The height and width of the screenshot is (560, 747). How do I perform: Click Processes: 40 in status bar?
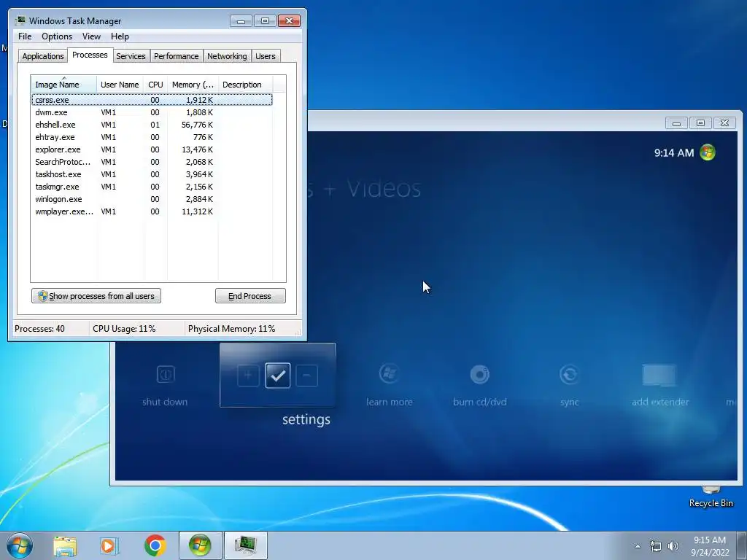pos(39,329)
